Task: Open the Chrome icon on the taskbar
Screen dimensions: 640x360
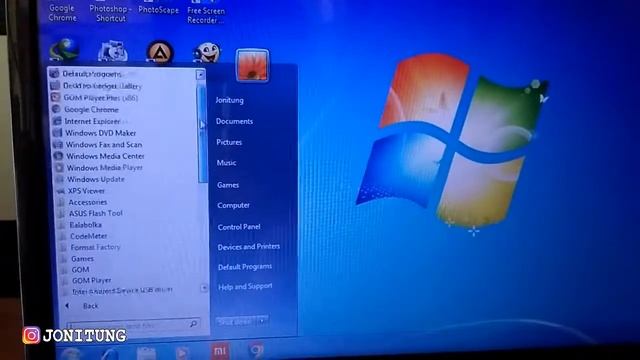Action: 256,351
